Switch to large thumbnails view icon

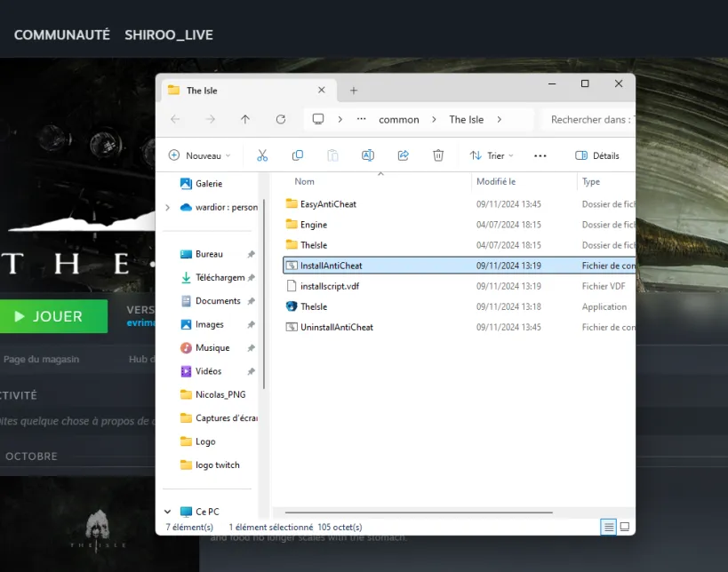pos(625,527)
